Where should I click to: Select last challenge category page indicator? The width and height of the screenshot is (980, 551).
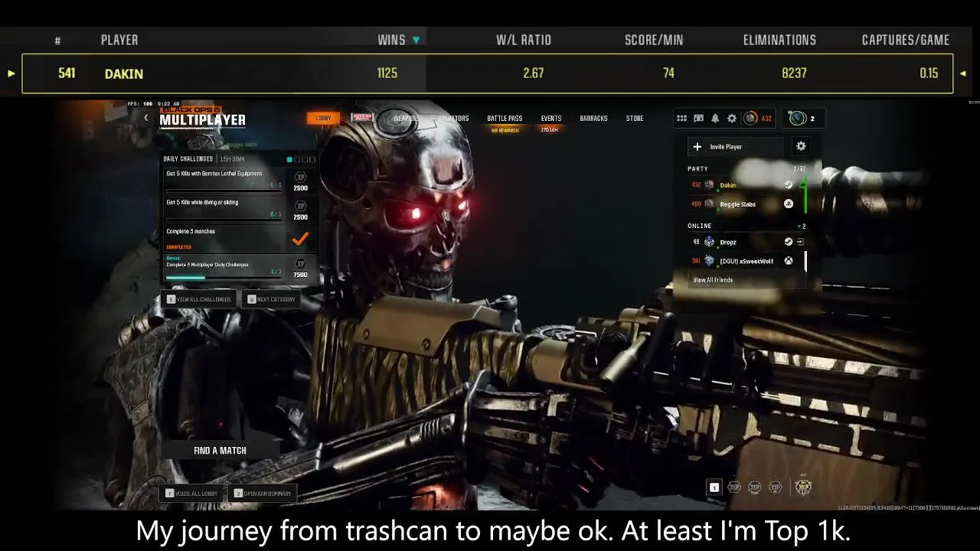click(312, 159)
